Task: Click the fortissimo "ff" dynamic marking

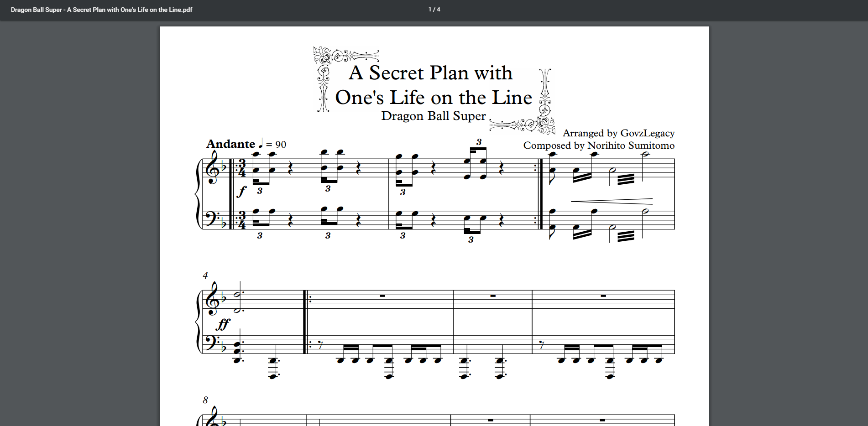Action: click(x=223, y=324)
